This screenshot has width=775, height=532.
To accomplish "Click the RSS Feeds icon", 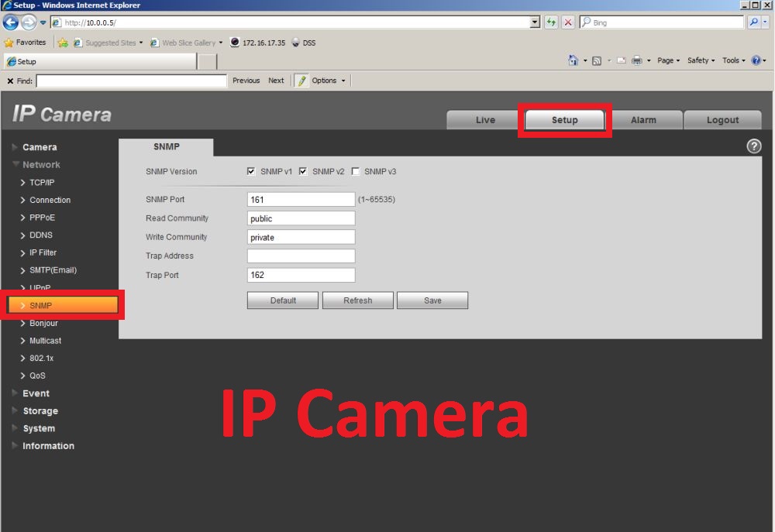I will point(597,60).
